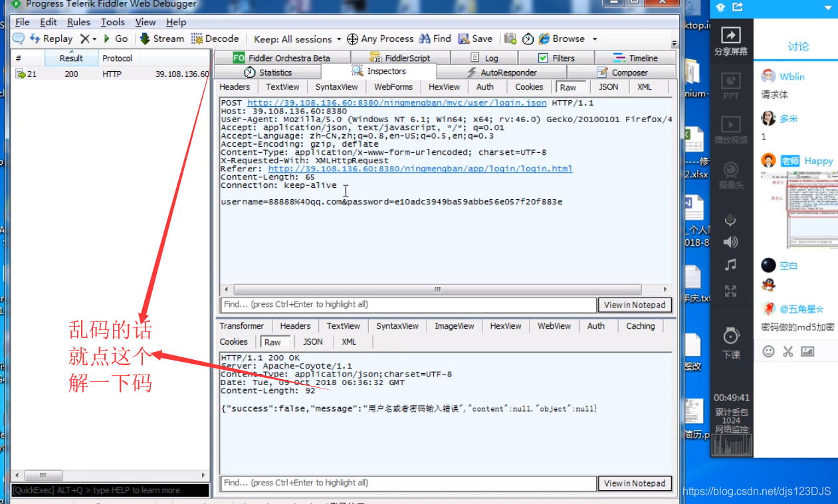Click the timer stopwatch icon in the toolbar
838x504 pixels.
528,39
